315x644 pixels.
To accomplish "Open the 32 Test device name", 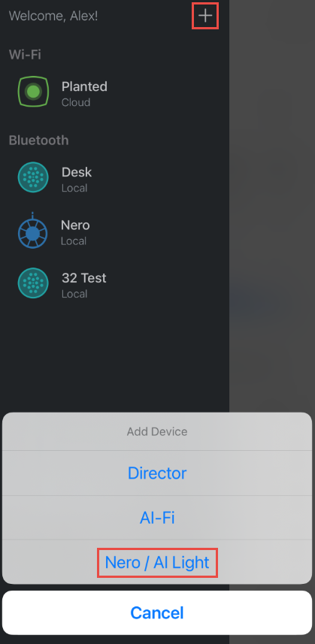I will (x=83, y=278).
